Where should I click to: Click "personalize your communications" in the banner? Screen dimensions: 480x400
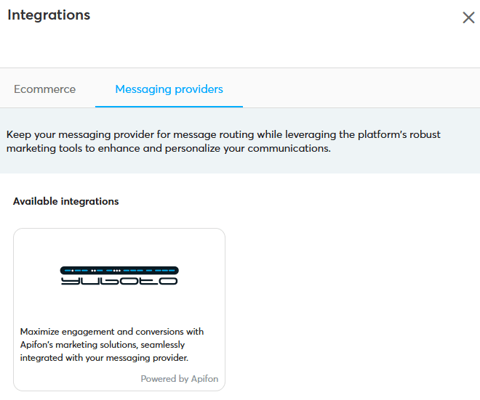coord(248,148)
